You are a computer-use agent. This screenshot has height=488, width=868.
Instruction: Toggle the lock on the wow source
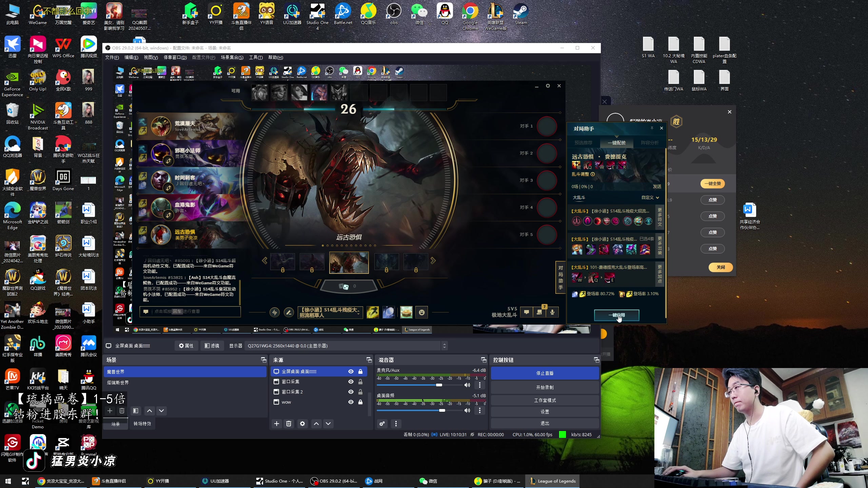(360, 402)
